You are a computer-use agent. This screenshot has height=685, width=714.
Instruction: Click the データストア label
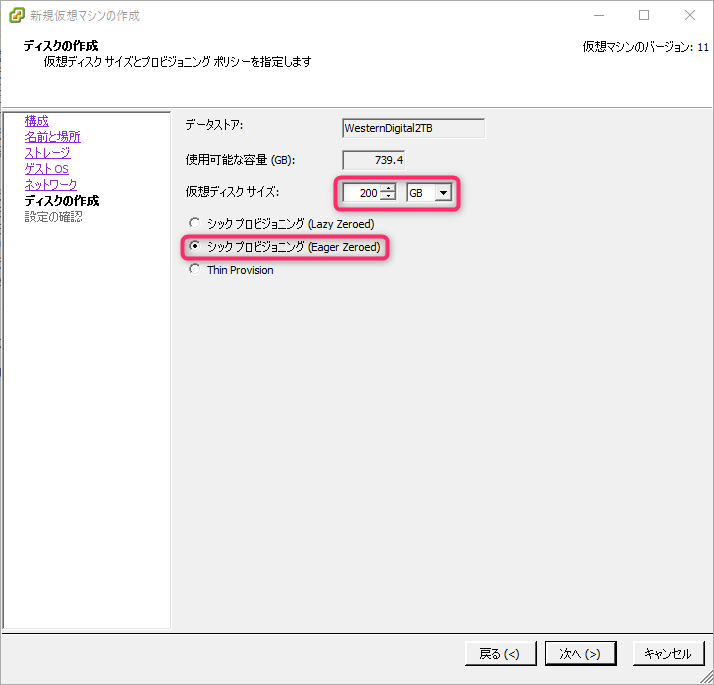tap(214, 125)
